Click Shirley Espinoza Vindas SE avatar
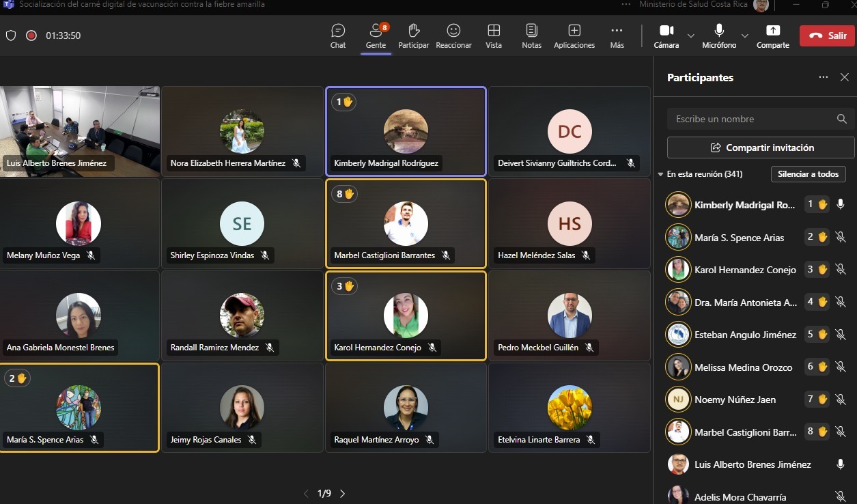This screenshot has width=857, height=504. tap(242, 223)
